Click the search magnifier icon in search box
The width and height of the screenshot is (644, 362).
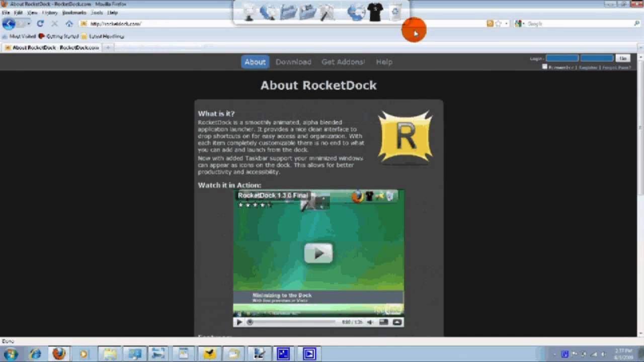click(x=636, y=24)
